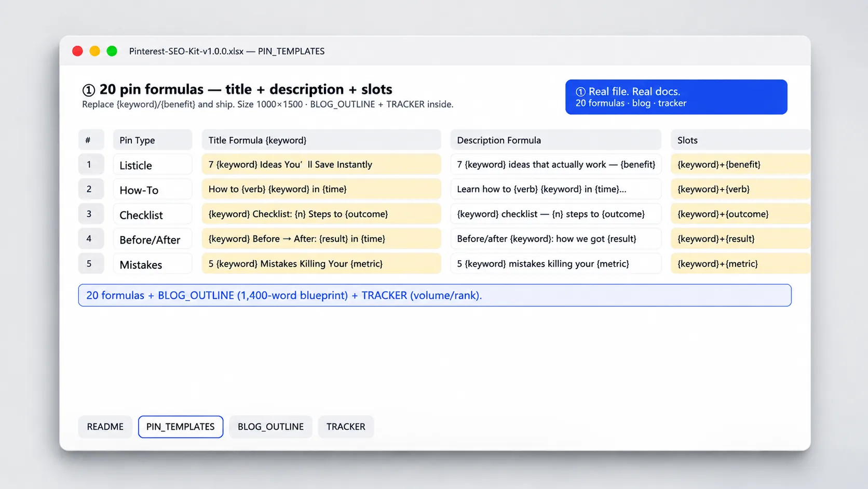Click the yellow minimize window button
868x489 pixels.
click(x=94, y=51)
